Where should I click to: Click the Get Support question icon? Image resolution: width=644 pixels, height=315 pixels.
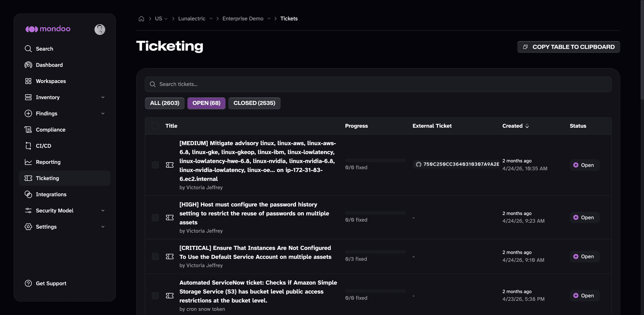[x=28, y=283]
